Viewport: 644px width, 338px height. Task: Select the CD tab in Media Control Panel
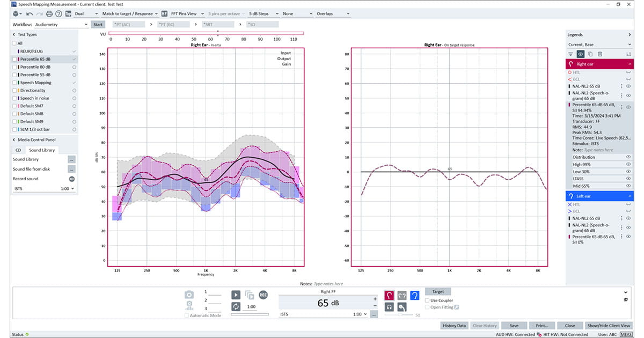click(18, 150)
